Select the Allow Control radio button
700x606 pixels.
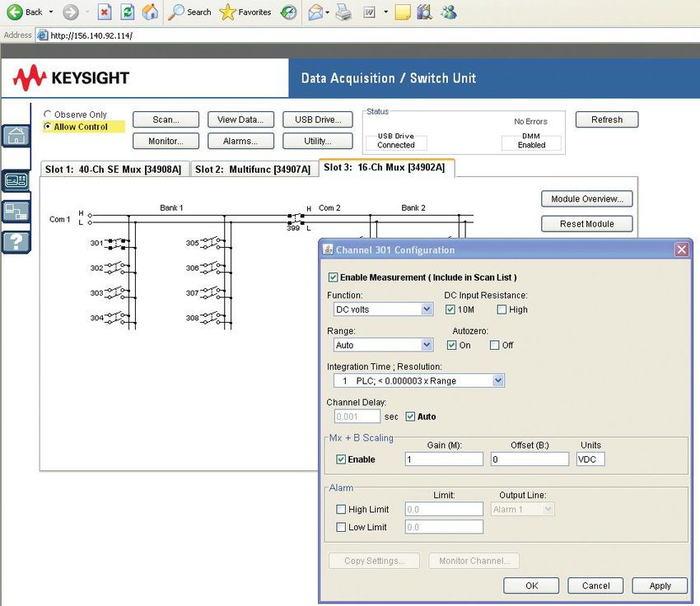[x=47, y=127]
